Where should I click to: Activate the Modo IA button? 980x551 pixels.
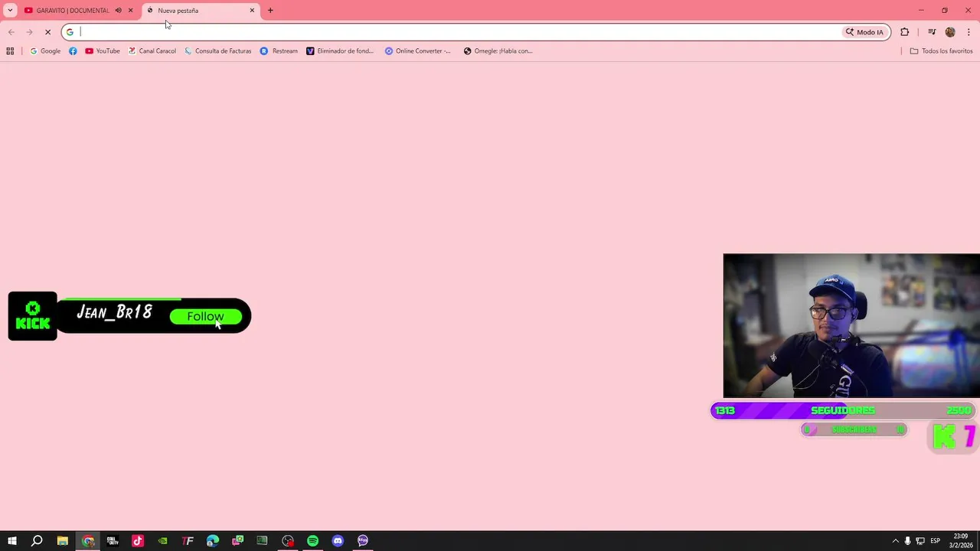pos(864,32)
